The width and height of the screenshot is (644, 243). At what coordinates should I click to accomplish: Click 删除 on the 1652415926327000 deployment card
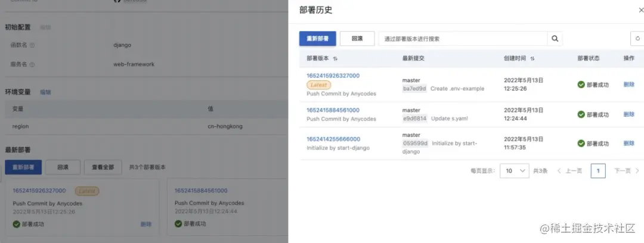146,224
